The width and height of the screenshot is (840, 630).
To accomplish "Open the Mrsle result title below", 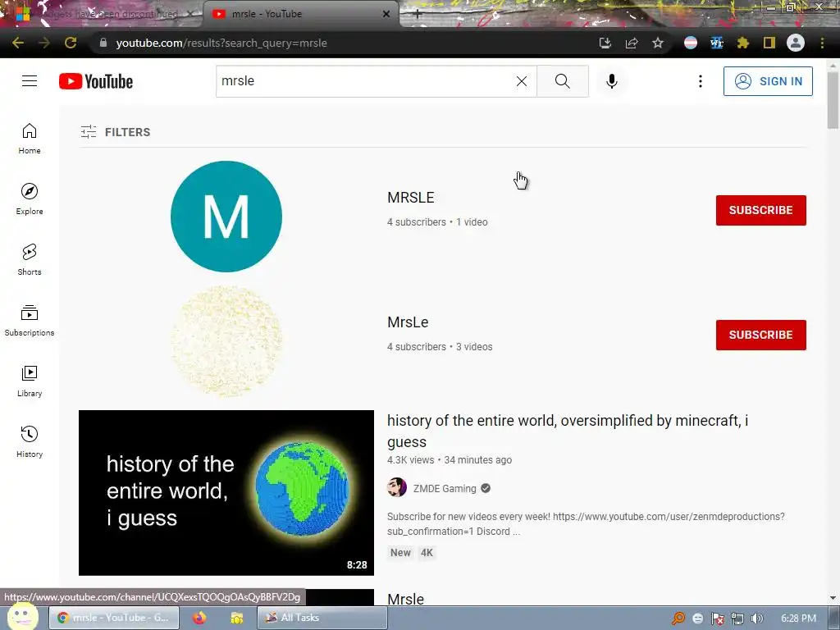I will [405, 599].
